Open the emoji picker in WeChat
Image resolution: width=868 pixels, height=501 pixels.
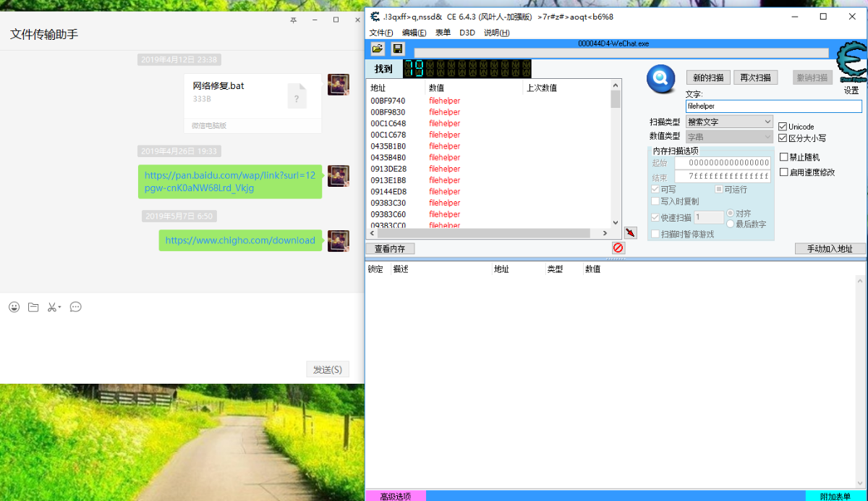coord(14,307)
